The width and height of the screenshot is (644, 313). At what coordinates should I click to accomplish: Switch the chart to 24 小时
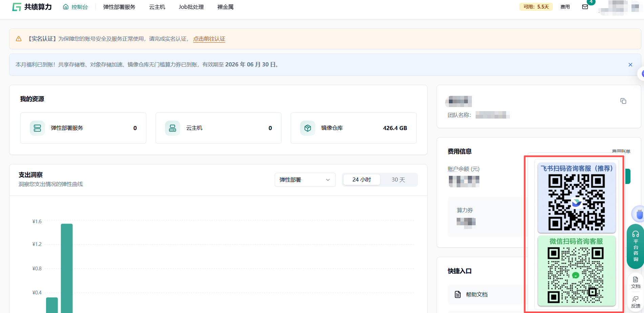361,180
